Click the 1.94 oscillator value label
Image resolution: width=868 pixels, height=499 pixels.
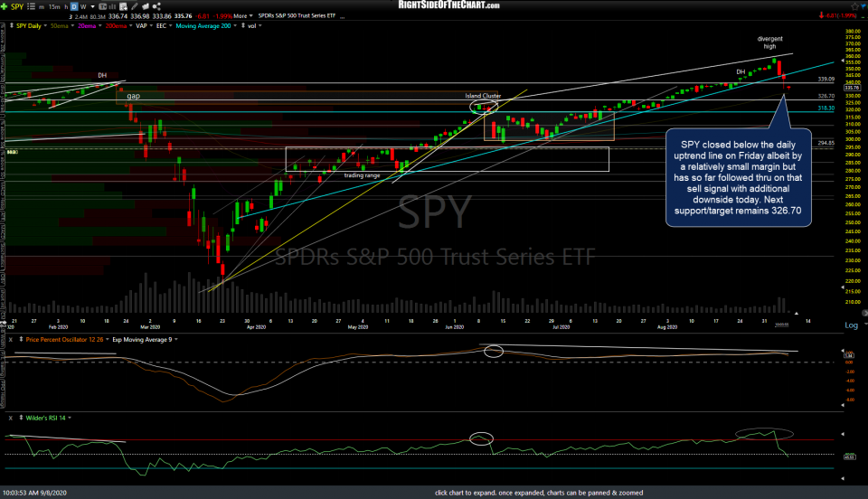[x=849, y=355]
